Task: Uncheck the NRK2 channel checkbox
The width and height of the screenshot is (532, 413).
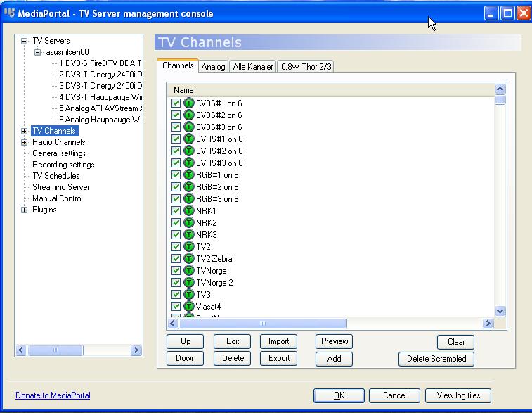Action: point(176,223)
